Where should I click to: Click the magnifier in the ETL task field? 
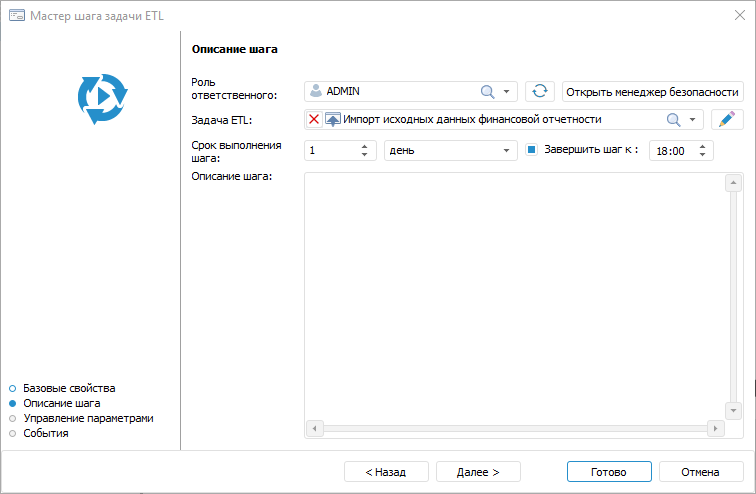(x=673, y=120)
